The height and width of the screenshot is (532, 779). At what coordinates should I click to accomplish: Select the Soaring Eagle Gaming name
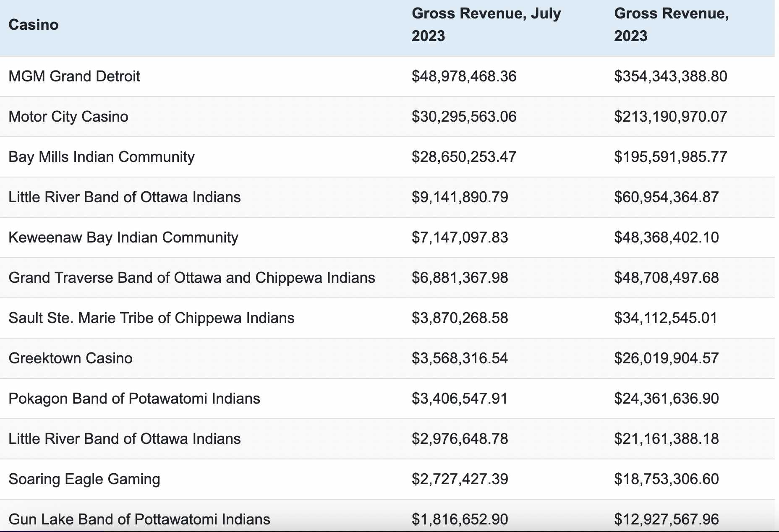tap(84, 479)
